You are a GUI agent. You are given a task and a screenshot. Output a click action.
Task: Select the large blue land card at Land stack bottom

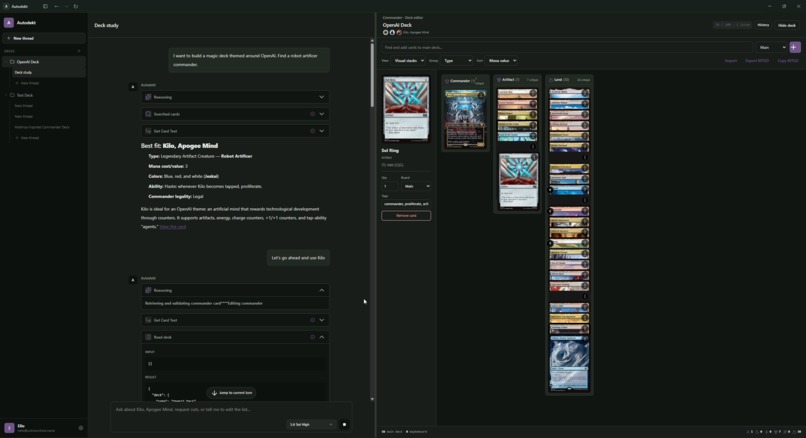569,362
